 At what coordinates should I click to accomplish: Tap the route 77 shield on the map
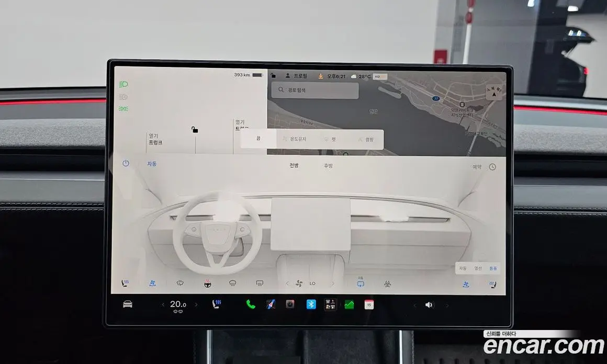(436, 99)
